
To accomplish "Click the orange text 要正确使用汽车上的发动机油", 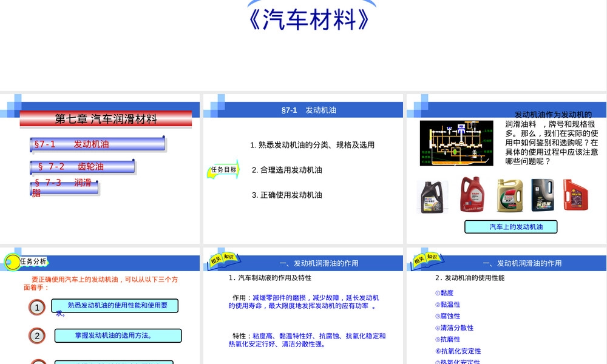I will coord(101,283).
